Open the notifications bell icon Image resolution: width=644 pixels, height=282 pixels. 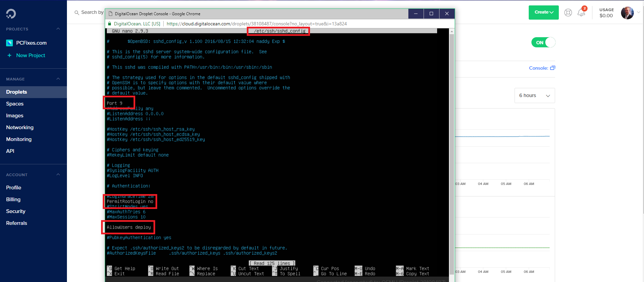click(x=581, y=13)
